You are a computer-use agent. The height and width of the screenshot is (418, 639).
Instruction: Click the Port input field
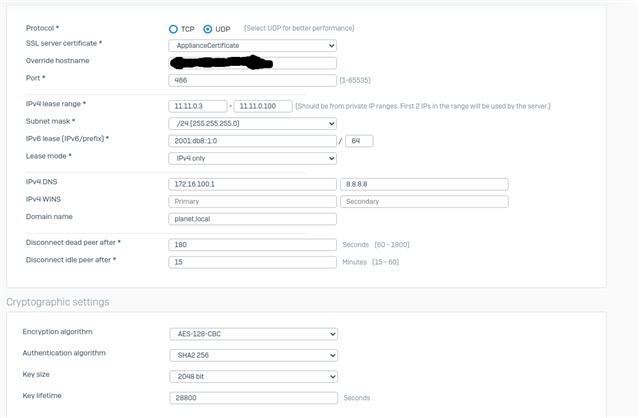252,80
